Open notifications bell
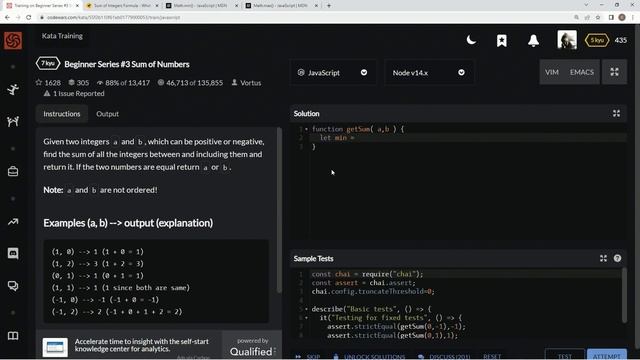This screenshot has width=640, height=360. (533, 40)
